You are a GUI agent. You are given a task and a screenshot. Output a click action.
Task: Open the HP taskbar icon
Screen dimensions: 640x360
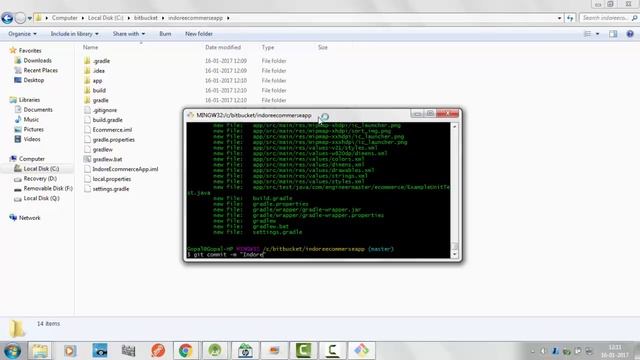[245, 351]
